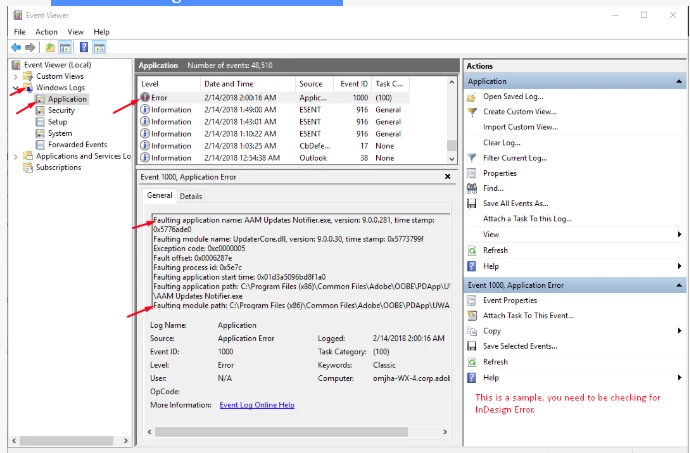Switch to the General tab
Viewport: 690px width, 453px height.
(x=159, y=195)
